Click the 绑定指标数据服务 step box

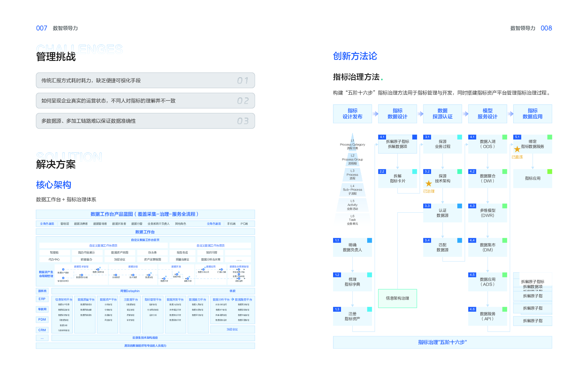(x=533, y=144)
